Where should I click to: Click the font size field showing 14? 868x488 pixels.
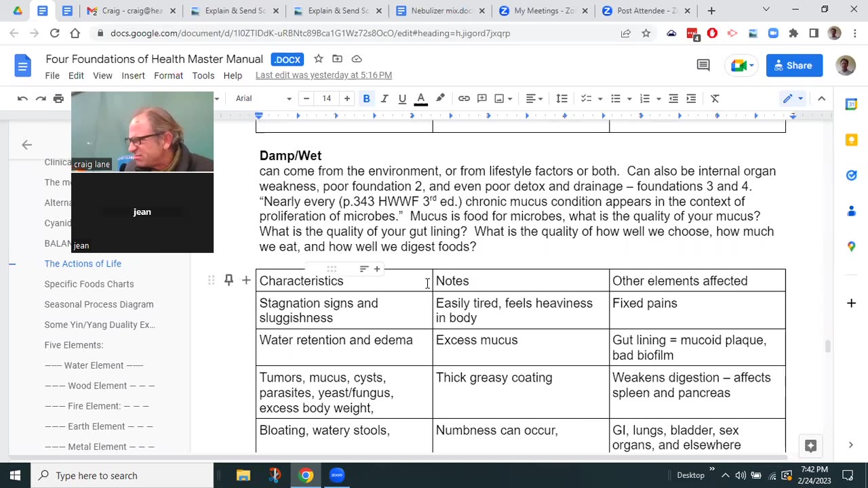pyautogui.click(x=327, y=99)
